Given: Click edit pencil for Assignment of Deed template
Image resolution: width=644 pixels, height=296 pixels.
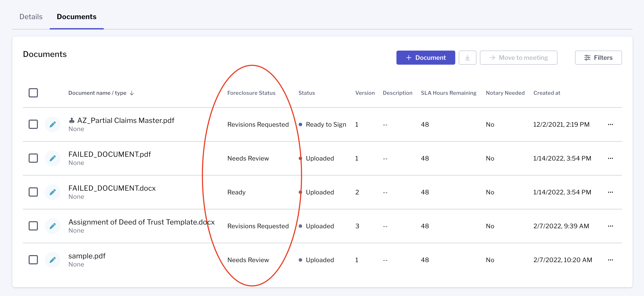Looking at the screenshot, I should click(52, 226).
